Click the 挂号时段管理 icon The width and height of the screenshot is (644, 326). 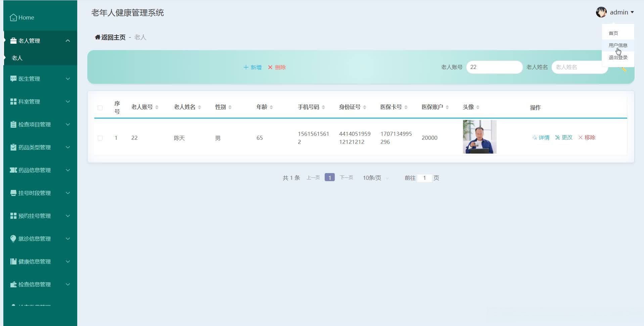tap(13, 193)
